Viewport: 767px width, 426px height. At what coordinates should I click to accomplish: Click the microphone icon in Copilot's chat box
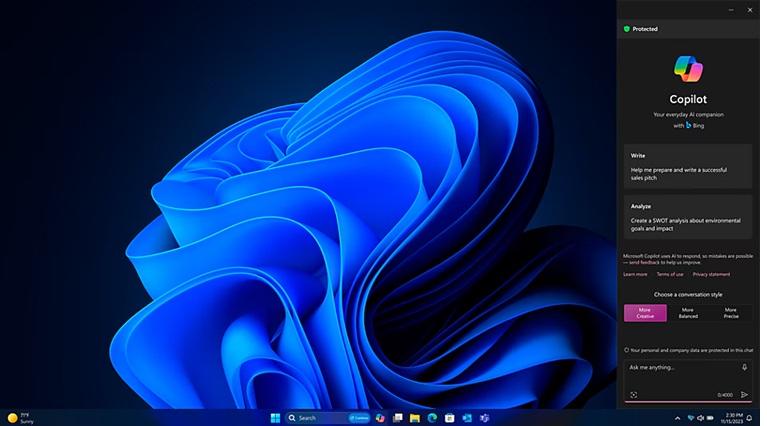744,367
